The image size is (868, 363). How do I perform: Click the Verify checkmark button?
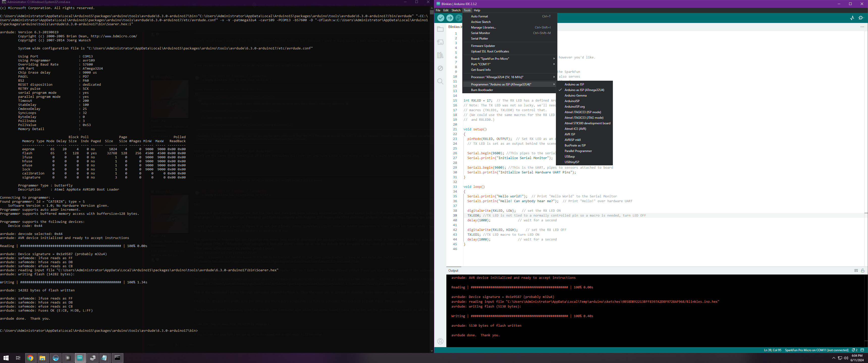[x=440, y=18]
